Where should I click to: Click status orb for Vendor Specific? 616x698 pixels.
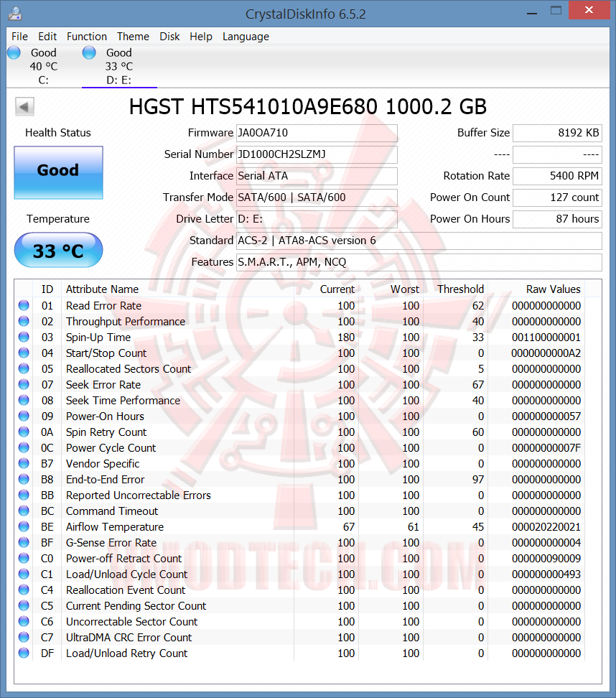24,463
